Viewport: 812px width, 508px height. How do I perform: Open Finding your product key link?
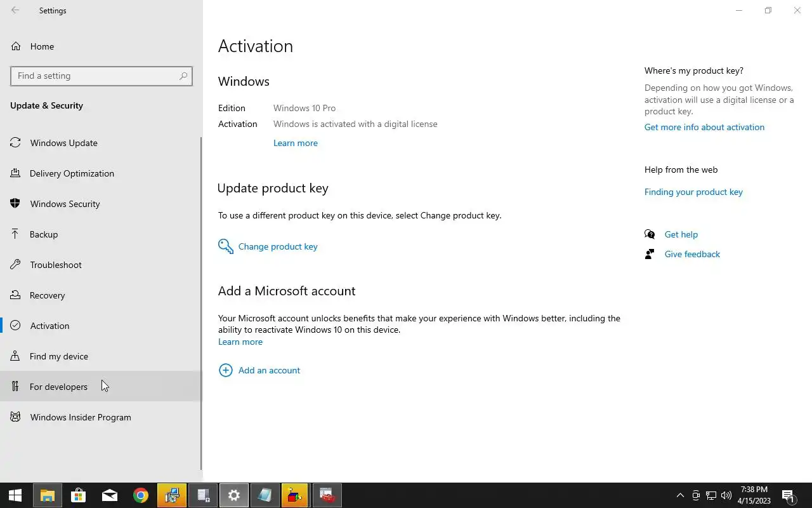693,192
